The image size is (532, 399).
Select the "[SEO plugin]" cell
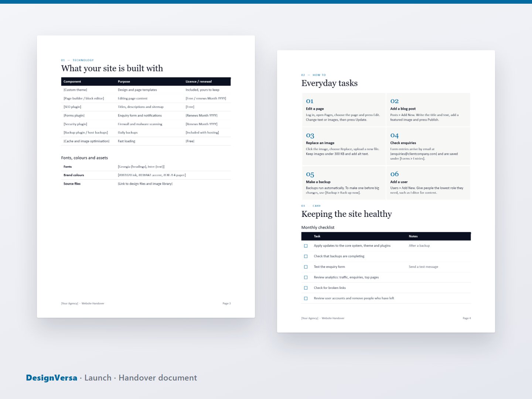point(72,107)
